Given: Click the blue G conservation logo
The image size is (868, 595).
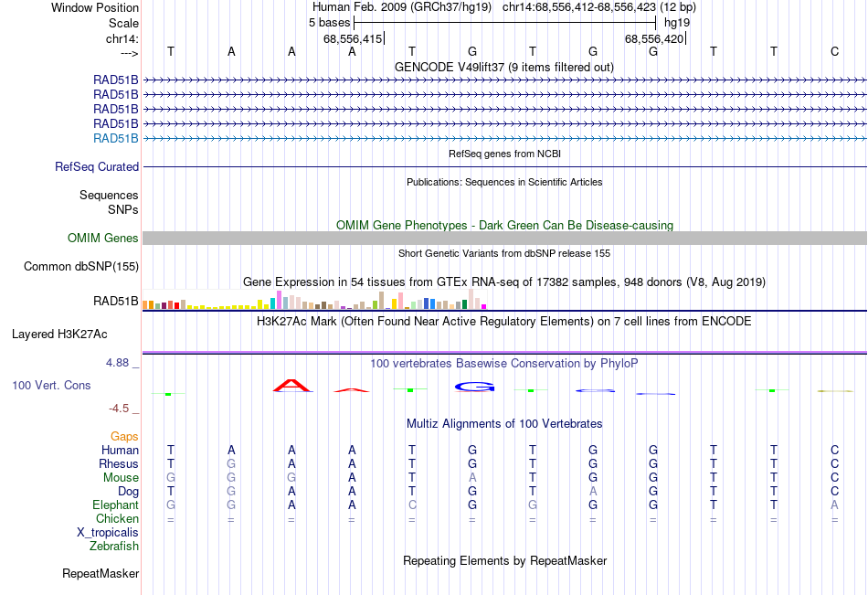Looking at the screenshot, I should 474,387.
